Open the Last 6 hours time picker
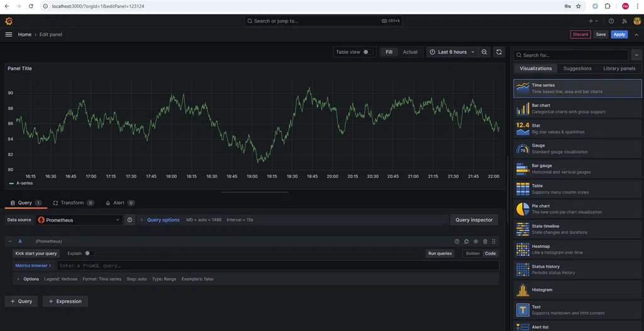This screenshot has width=644, height=331. [452, 52]
